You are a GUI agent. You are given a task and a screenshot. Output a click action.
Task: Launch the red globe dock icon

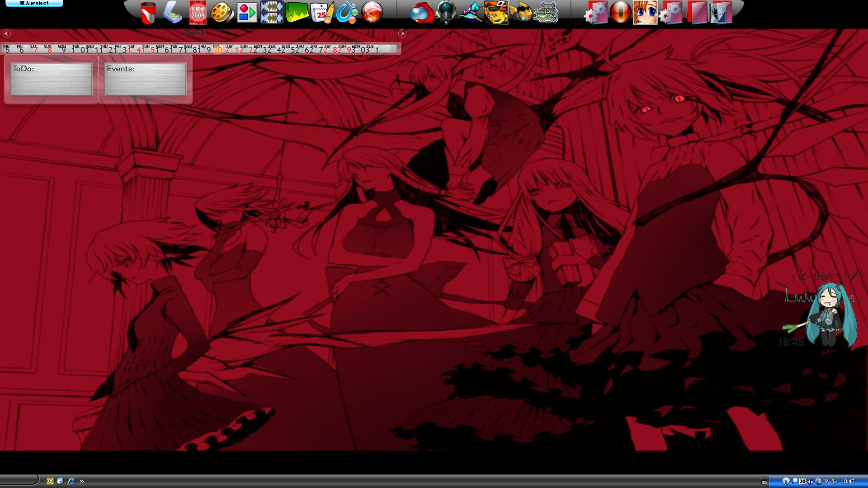pyautogui.click(x=372, y=13)
